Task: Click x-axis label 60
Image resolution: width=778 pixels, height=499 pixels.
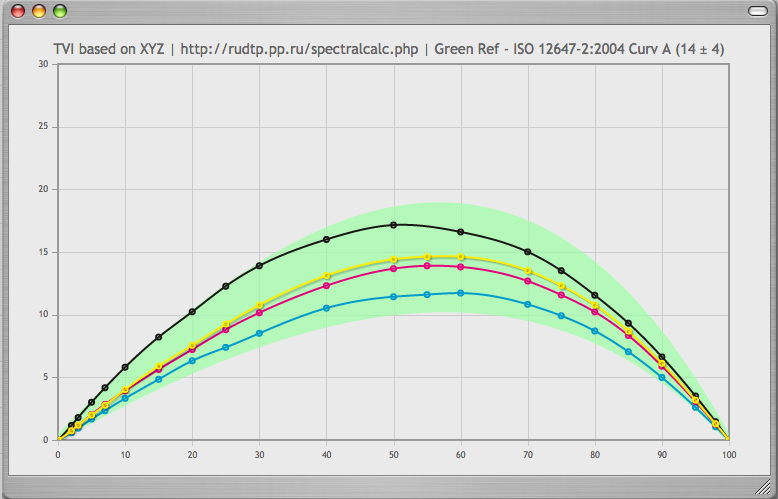Action: click(x=460, y=454)
